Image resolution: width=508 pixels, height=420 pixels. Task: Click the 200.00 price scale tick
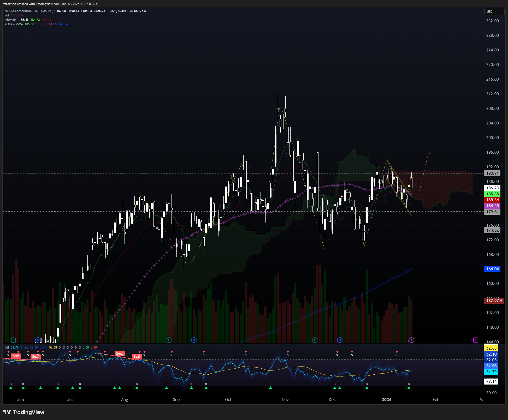click(x=492, y=138)
